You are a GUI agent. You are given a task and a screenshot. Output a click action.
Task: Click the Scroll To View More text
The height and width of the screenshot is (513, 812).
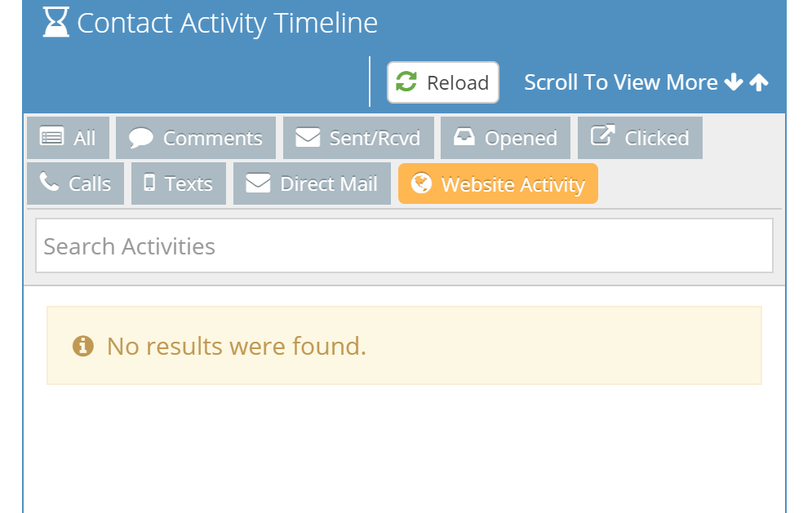(620, 82)
